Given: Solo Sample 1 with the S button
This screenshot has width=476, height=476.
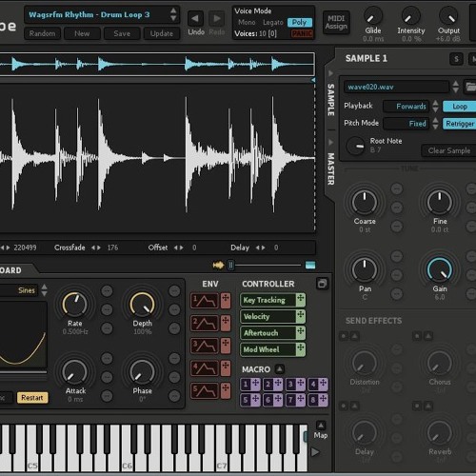Looking at the screenshot, I should click(456, 59).
